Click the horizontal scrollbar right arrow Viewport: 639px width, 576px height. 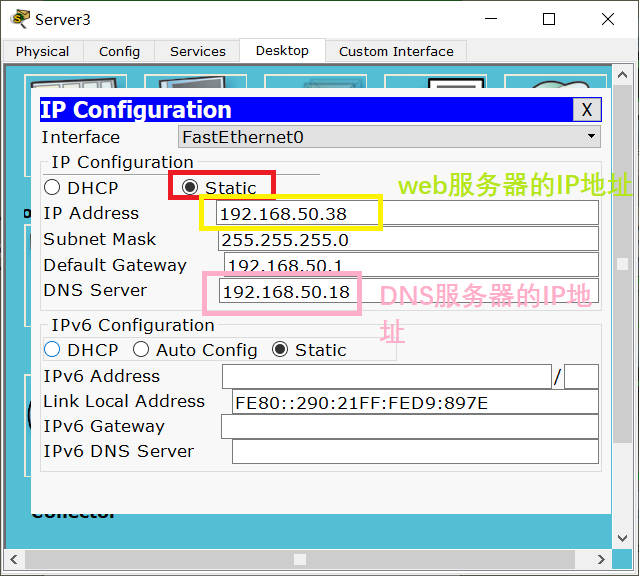tap(601, 559)
